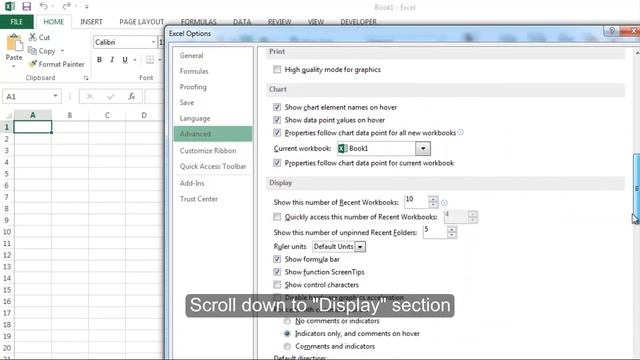The image size is (640, 360).
Task: Toggle Italic formatting
Action: [112, 60]
